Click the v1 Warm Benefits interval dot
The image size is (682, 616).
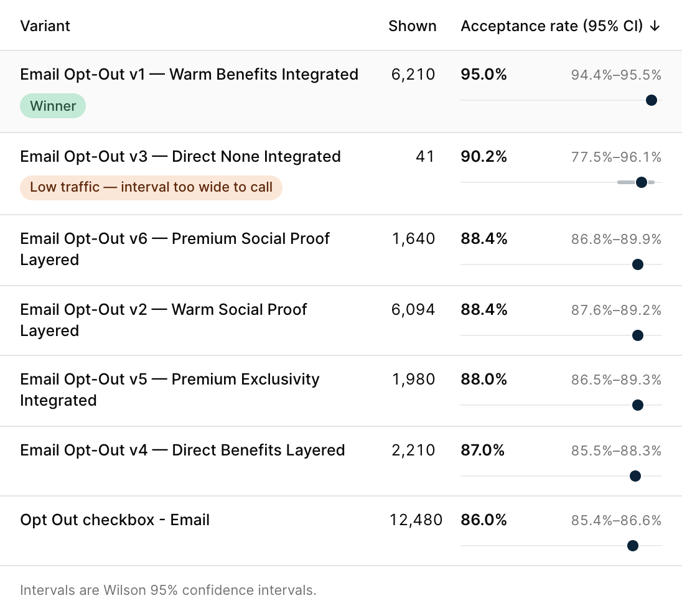pyautogui.click(x=651, y=100)
